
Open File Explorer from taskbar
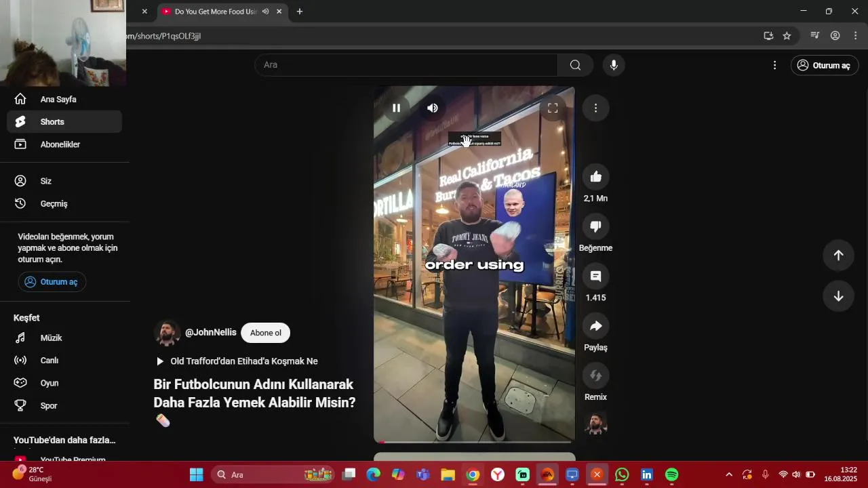(448, 474)
